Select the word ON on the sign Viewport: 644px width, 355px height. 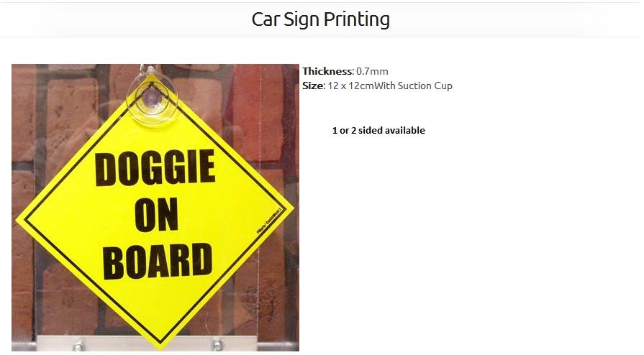coord(156,215)
